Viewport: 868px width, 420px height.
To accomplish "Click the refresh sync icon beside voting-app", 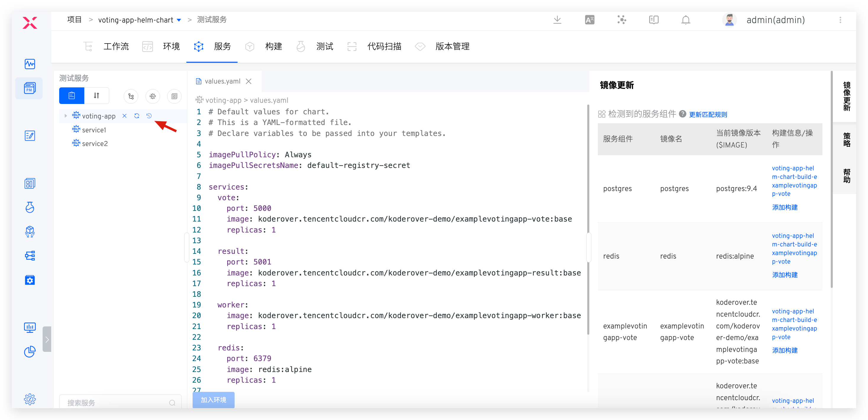I will coord(136,116).
